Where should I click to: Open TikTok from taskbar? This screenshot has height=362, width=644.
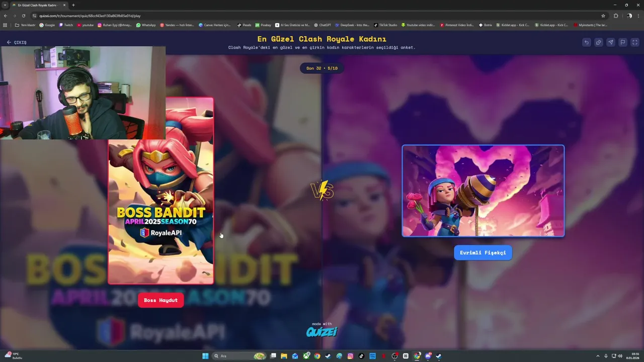(x=361, y=356)
